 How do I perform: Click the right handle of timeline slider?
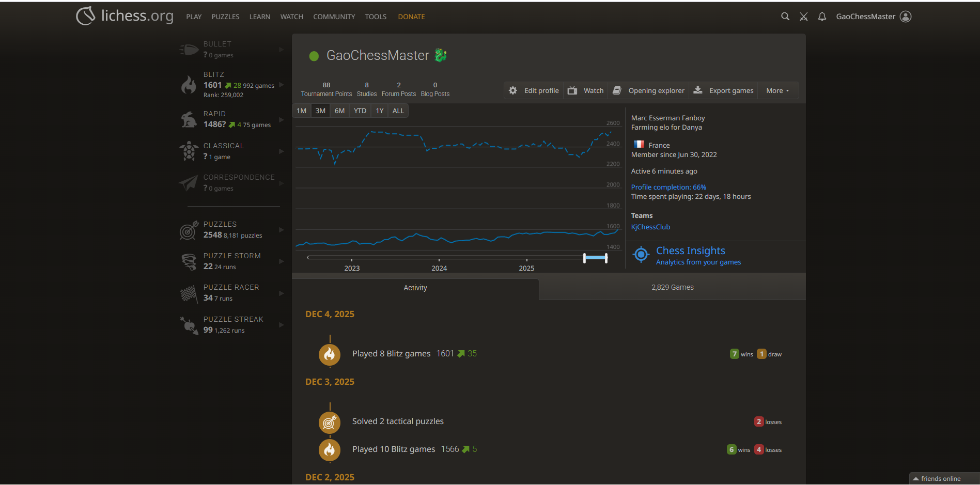pyautogui.click(x=606, y=258)
